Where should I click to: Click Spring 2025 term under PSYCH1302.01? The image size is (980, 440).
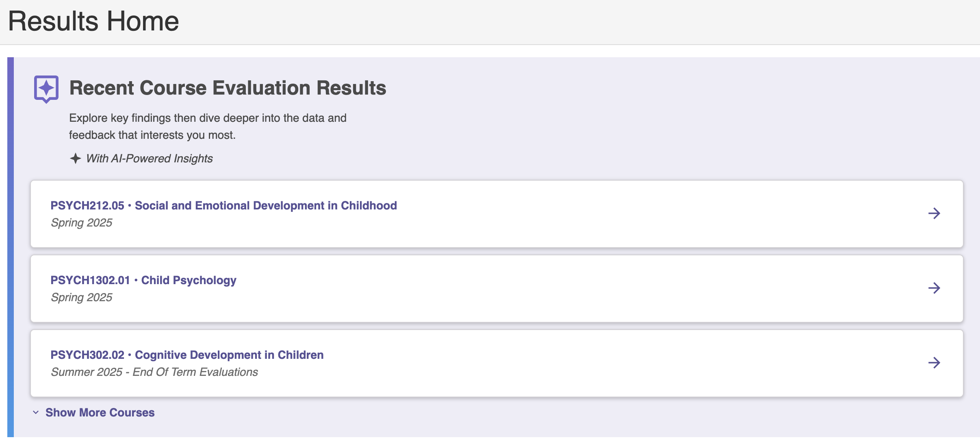point(81,298)
